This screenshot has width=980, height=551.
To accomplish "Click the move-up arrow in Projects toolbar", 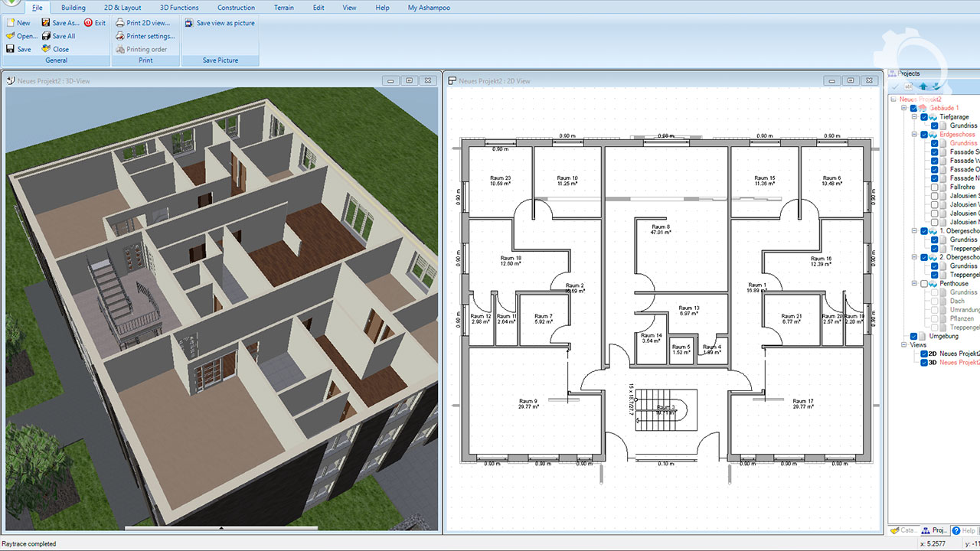I will pos(923,86).
